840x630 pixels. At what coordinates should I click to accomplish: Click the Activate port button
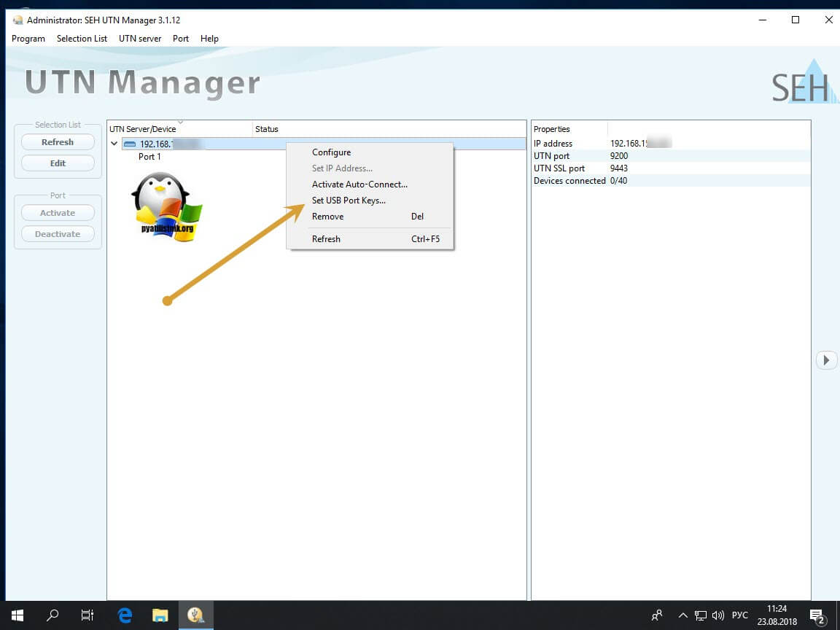pos(58,213)
